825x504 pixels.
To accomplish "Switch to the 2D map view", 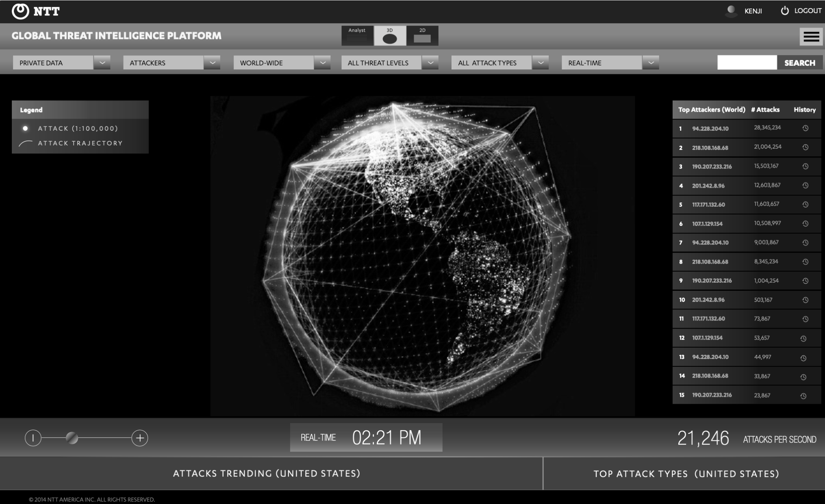I will pyautogui.click(x=422, y=36).
